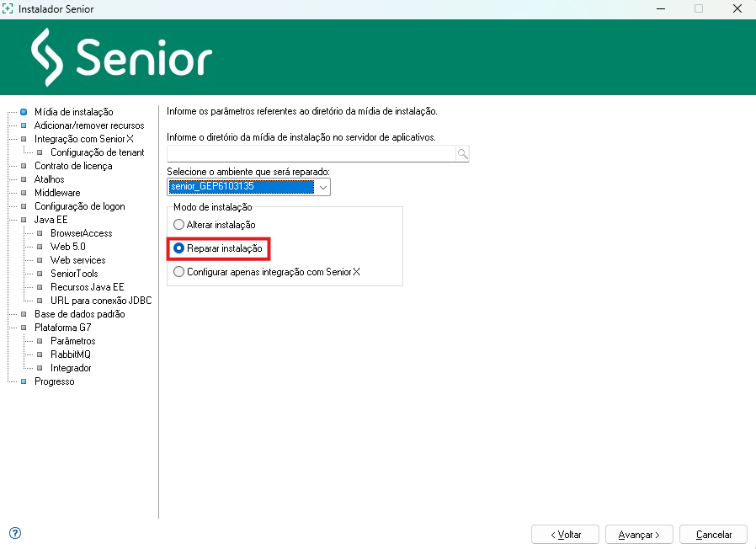756x549 pixels.
Task: Select Recursos Java EE tree item
Action: tap(88, 287)
